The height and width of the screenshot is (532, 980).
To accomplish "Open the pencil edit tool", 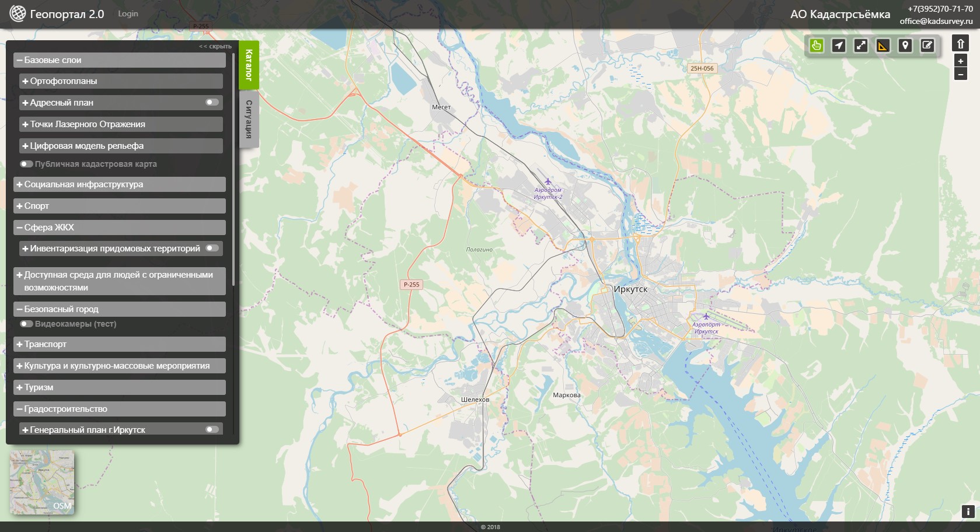I will point(927,45).
